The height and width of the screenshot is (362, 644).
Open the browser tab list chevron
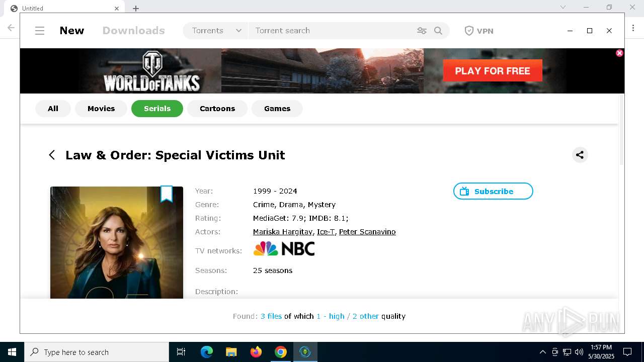click(563, 7)
